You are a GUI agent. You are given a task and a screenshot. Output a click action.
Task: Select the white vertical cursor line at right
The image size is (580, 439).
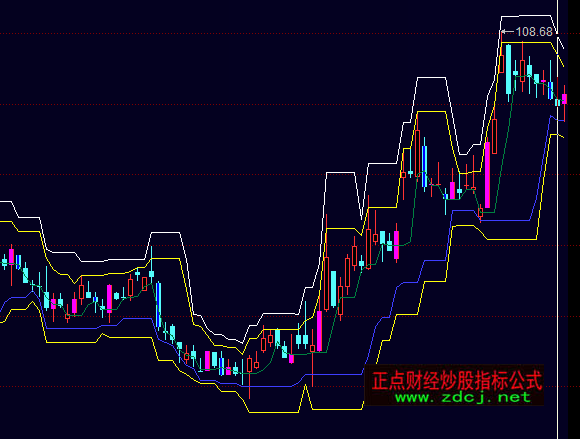[557, 219]
